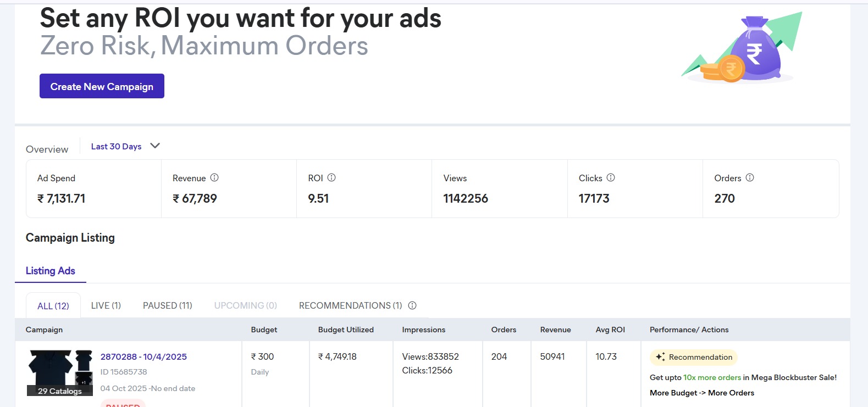Click the Clicks info icon

[x=611, y=177]
